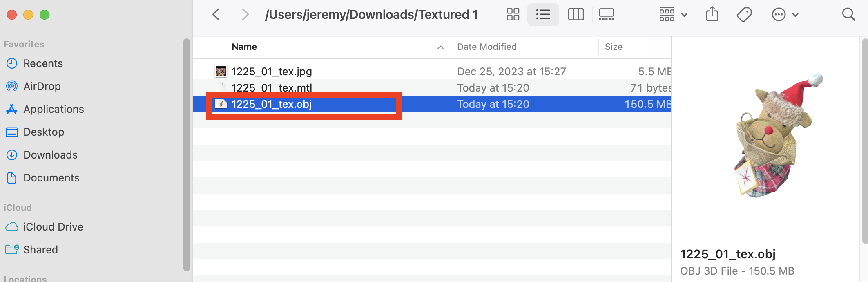The height and width of the screenshot is (282, 868).
Task: Sort files by Name column
Action: 244,47
